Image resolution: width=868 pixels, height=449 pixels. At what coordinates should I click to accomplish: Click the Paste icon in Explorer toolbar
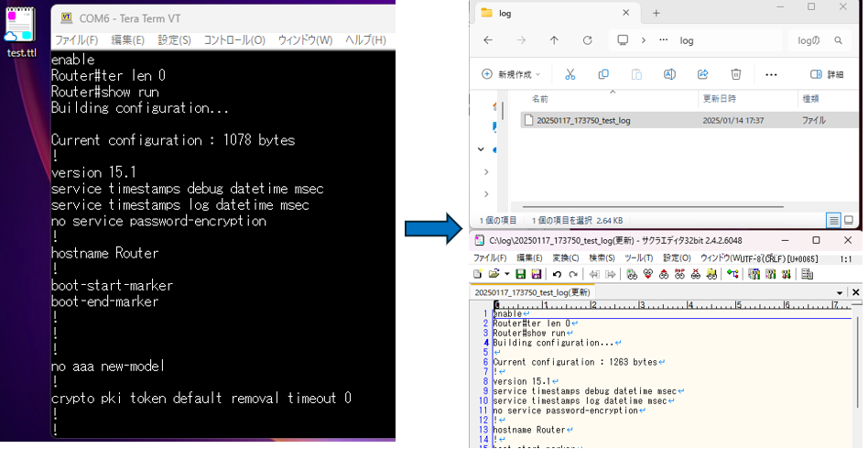(636, 74)
